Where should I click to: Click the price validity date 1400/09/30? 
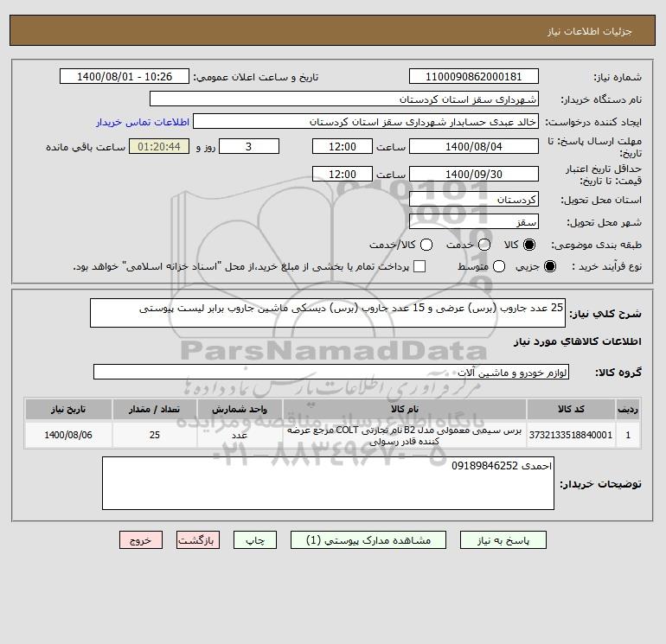click(x=474, y=174)
